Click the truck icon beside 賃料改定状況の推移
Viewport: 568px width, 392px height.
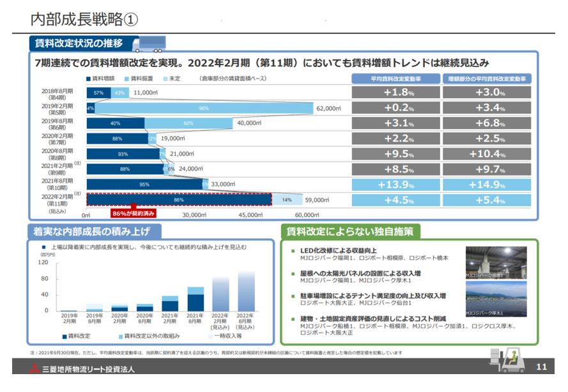148,43
